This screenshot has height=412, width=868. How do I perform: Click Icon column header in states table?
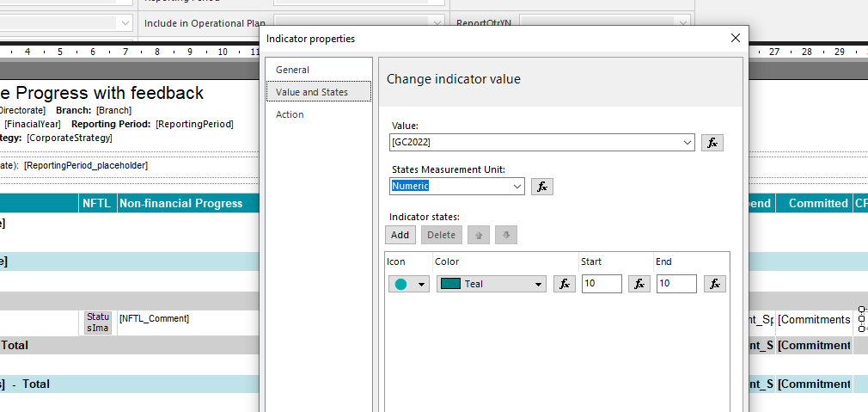396,262
